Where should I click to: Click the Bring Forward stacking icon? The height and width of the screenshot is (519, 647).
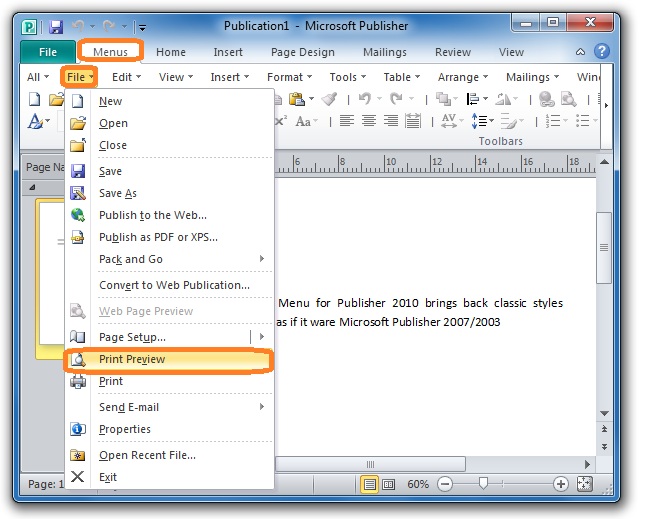(444, 99)
